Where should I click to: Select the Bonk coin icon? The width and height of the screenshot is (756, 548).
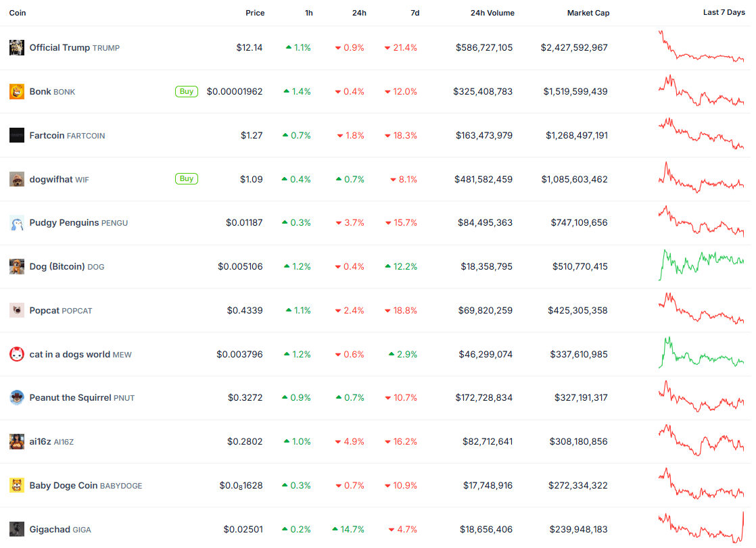16,91
